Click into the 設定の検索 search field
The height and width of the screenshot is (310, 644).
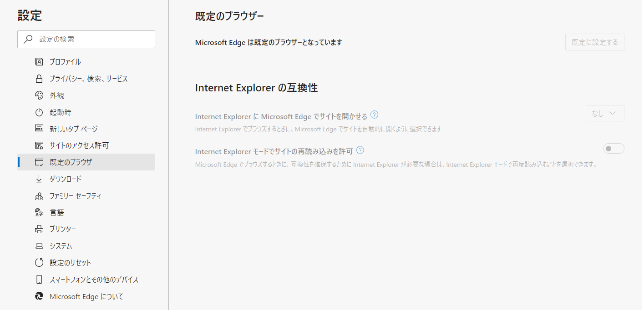86,39
